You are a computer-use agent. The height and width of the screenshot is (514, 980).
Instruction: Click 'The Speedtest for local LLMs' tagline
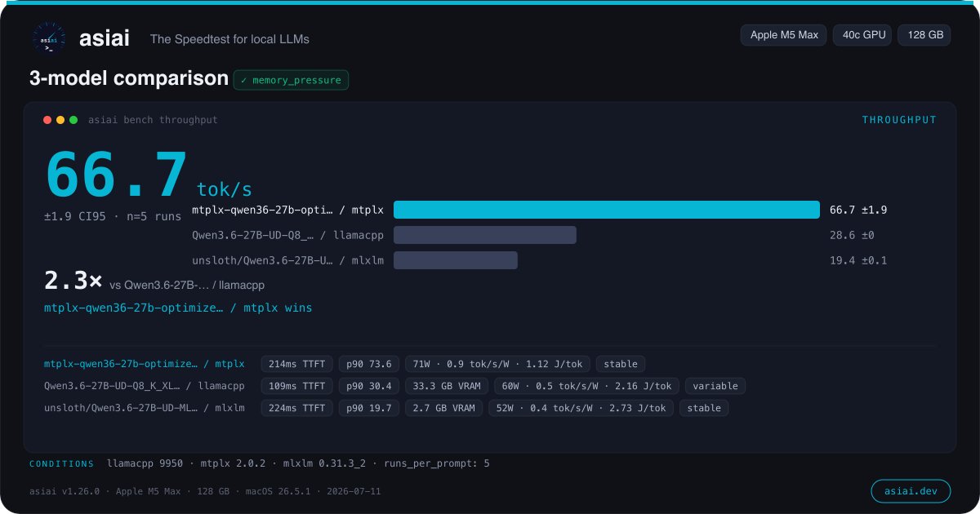[x=229, y=39]
